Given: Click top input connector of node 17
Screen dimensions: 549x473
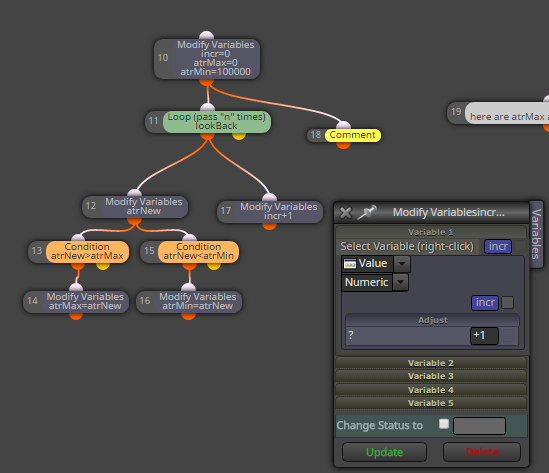Looking at the screenshot, I should point(269,197).
